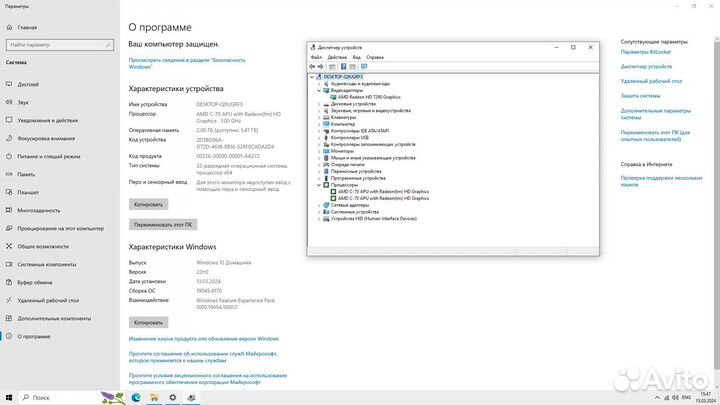Click the Device Manager taskbar icon
This screenshot has width=720, height=405.
[x=191, y=398]
